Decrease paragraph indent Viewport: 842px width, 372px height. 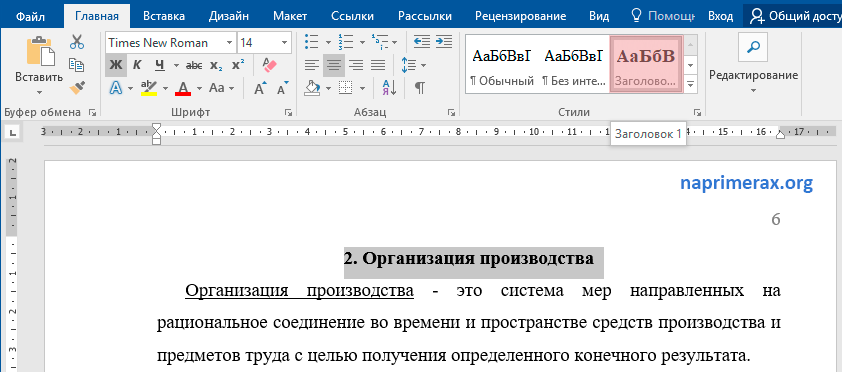tap(422, 41)
